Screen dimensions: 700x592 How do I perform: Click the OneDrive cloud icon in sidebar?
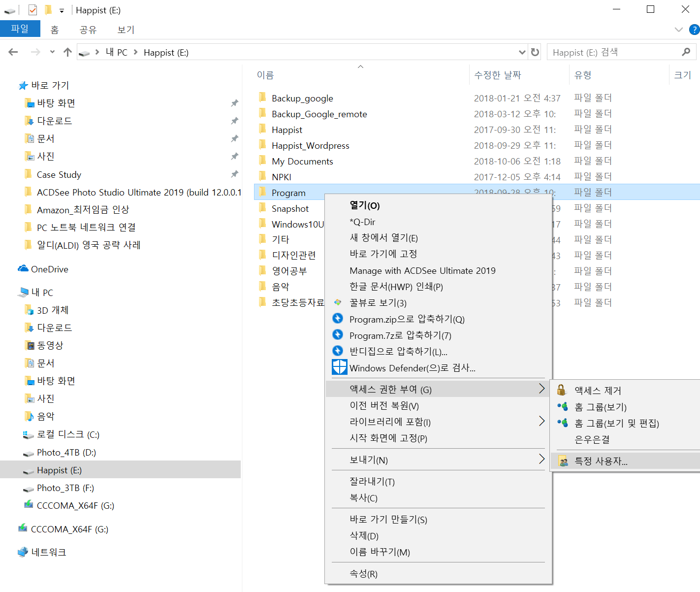click(23, 269)
